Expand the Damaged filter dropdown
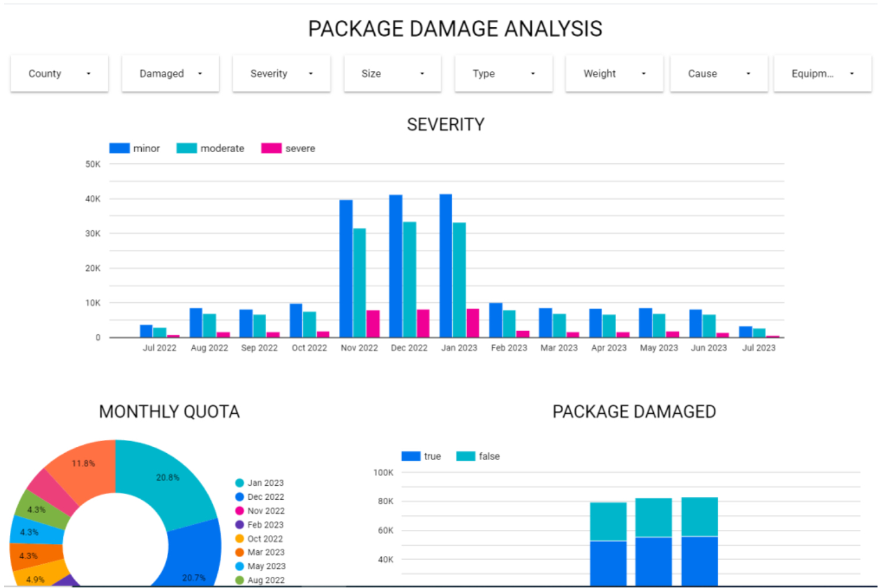The image size is (881, 588). point(170,74)
